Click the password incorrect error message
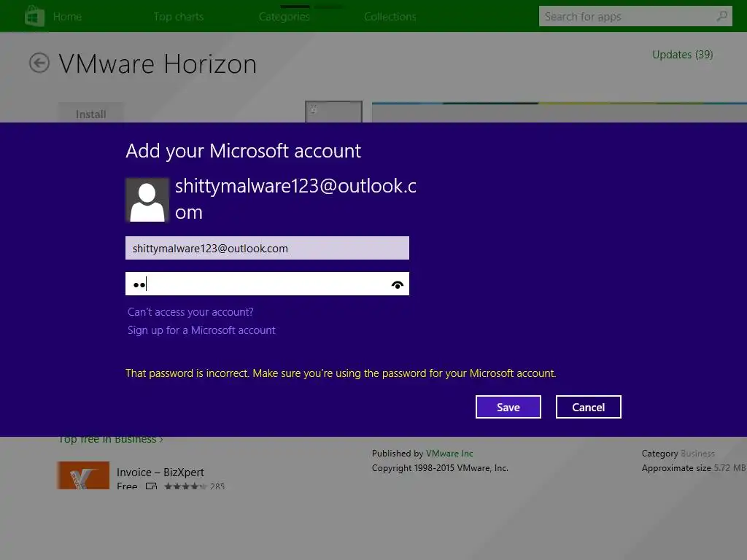This screenshot has height=560, width=747. pos(341,373)
